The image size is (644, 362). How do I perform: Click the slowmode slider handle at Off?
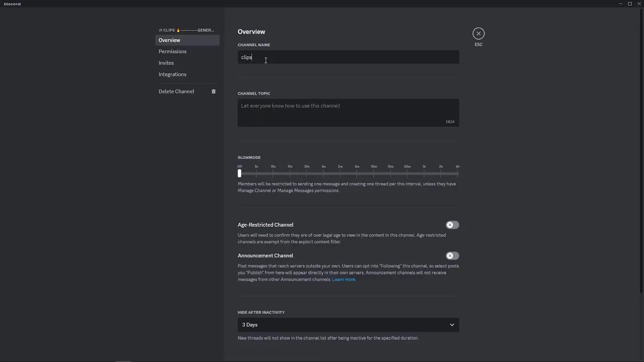click(x=239, y=173)
